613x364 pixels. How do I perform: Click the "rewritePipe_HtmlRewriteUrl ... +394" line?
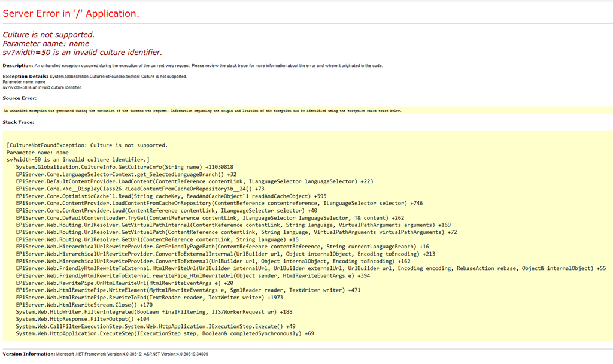[x=193, y=275]
